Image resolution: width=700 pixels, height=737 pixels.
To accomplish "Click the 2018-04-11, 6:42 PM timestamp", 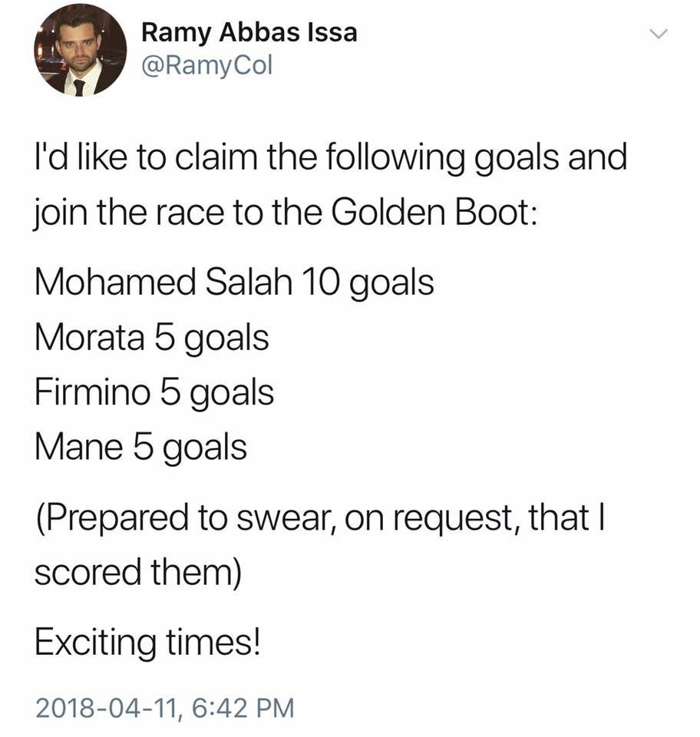I will click(164, 707).
